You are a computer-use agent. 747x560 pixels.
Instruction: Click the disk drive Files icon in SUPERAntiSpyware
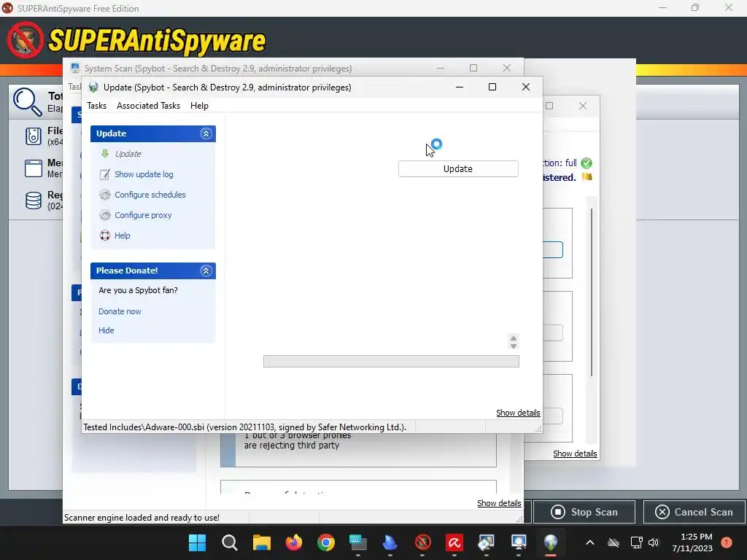(x=34, y=136)
